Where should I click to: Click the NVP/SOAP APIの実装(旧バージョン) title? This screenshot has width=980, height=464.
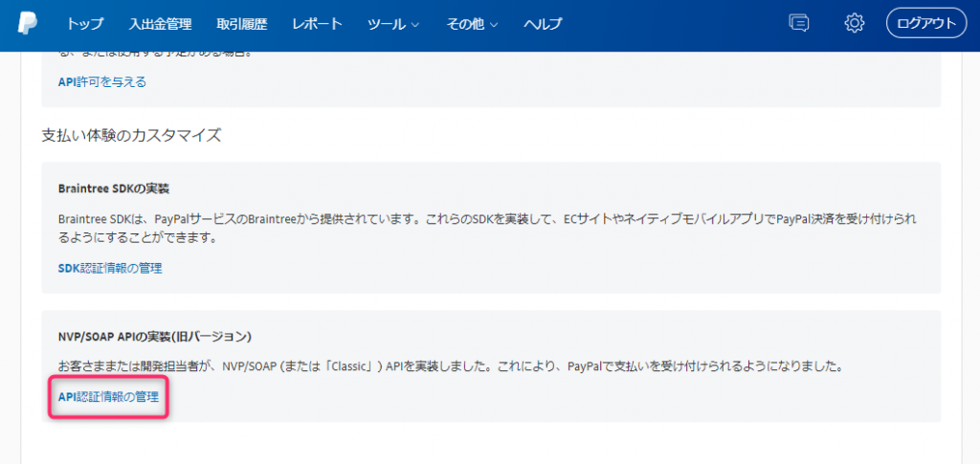click(154, 337)
